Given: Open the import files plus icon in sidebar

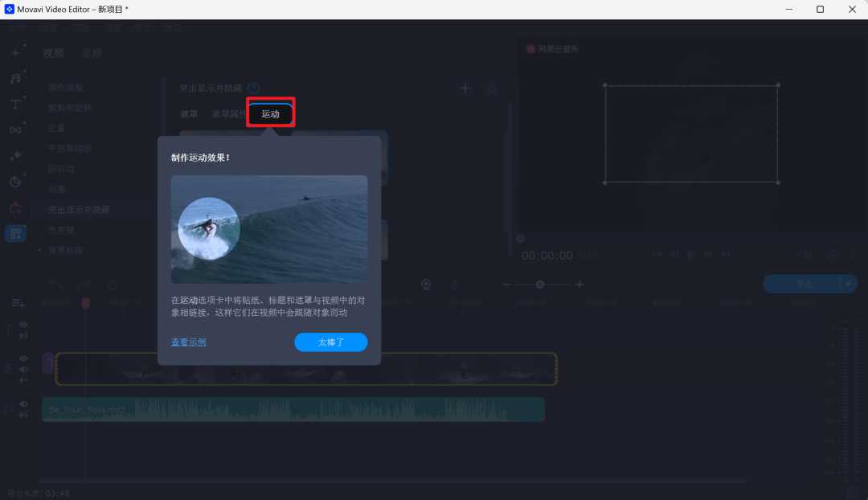Looking at the screenshot, I should (x=15, y=52).
